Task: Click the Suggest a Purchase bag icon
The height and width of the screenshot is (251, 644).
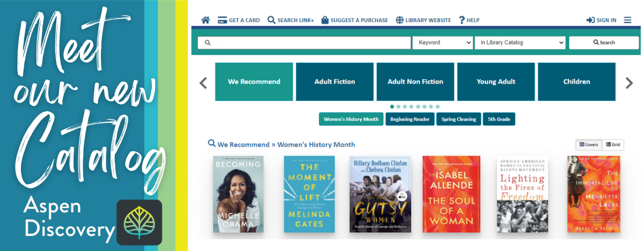Action: [x=325, y=20]
